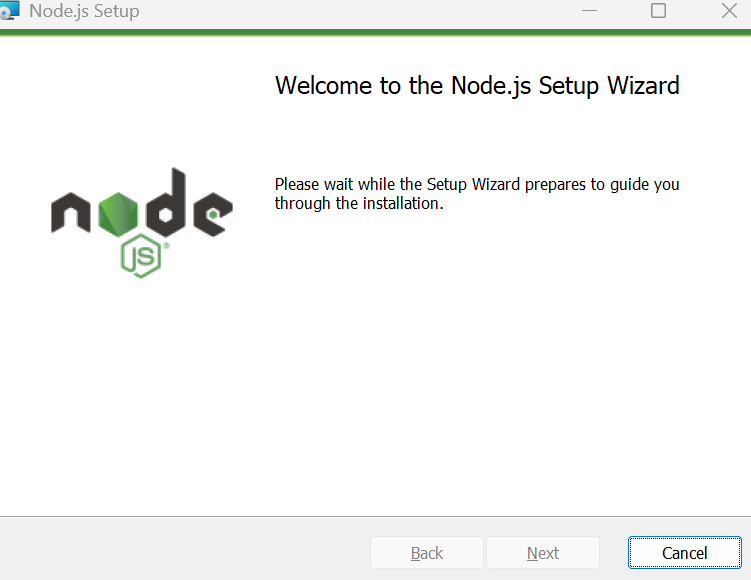The width and height of the screenshot is (751, 580).
Task: Click the disabled Next button
Action: [x=543, y=553]
